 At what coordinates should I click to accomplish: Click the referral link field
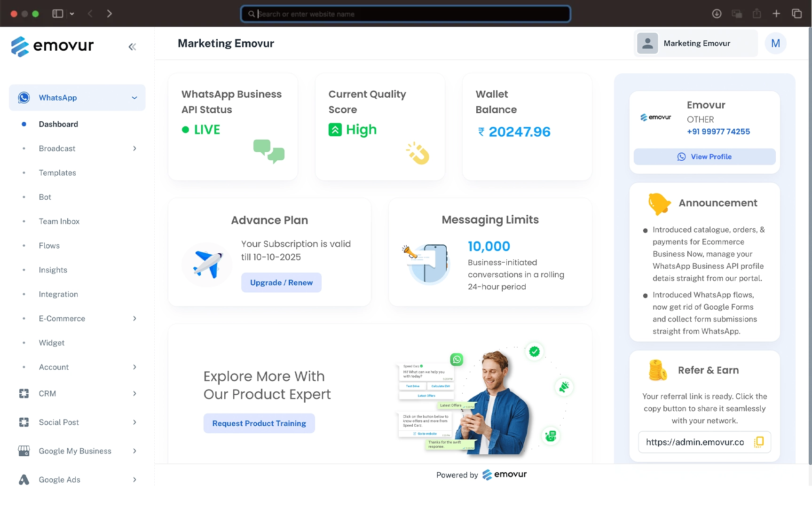tap(704, 442)
